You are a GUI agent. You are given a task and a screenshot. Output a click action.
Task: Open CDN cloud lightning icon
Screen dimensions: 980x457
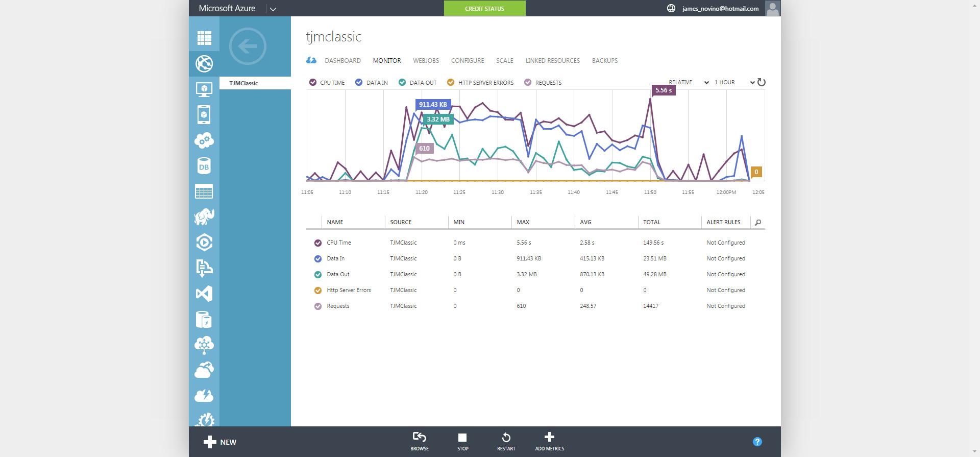click(x=204, y=396)
